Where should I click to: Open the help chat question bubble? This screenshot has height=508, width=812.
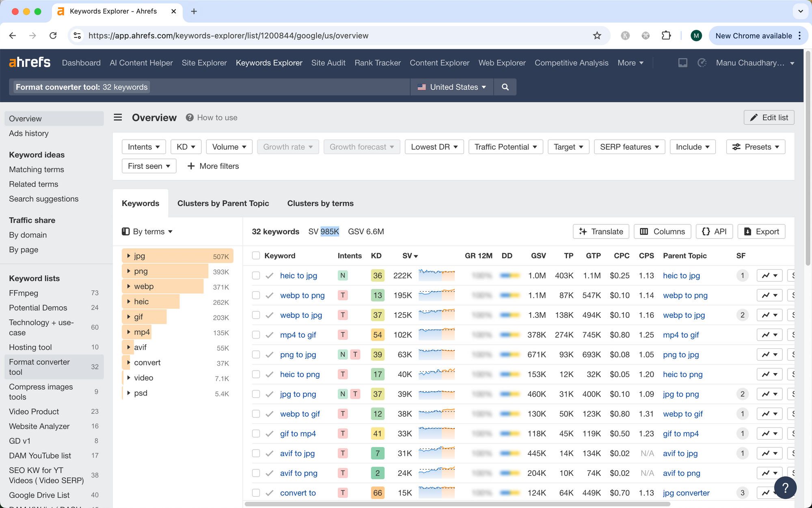(785, 487)
